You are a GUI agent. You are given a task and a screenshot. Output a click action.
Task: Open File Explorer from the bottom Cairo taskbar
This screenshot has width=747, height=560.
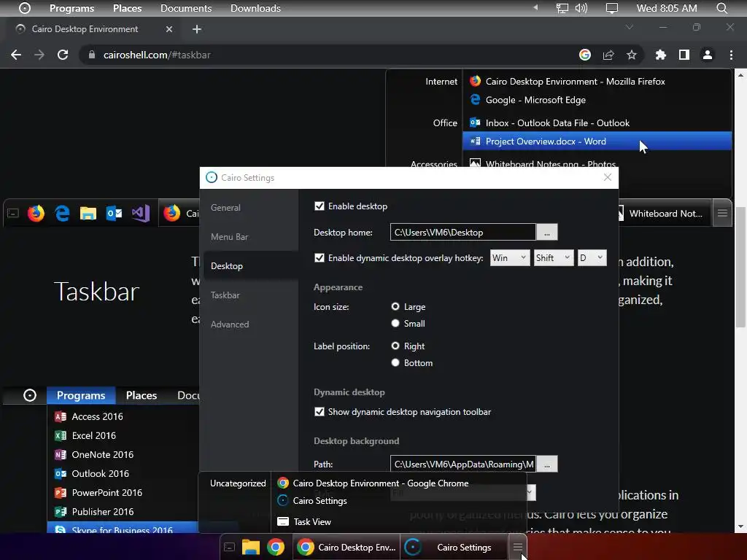[x=251, y=547]
